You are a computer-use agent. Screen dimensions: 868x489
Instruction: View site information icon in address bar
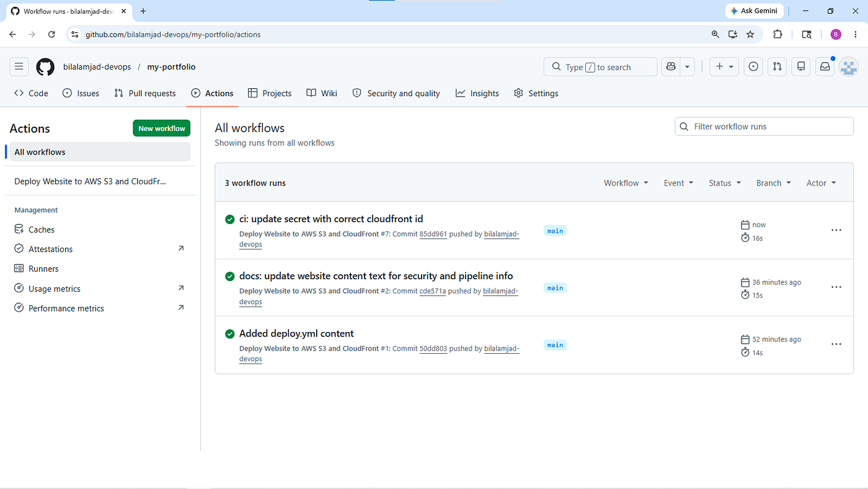(x=75, y=35)
